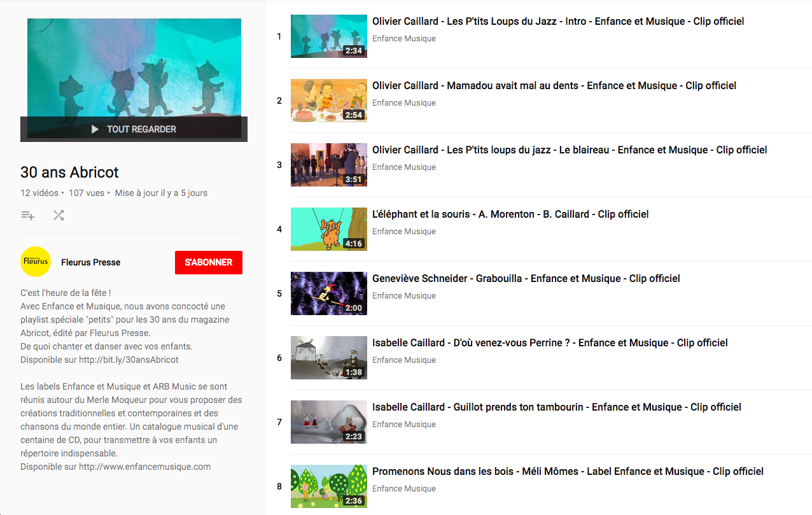The height and width of the screenshot is (515, 812).
Task: Click the C'est l'heure de la fête ! line
Action: [x=66, y=293]
